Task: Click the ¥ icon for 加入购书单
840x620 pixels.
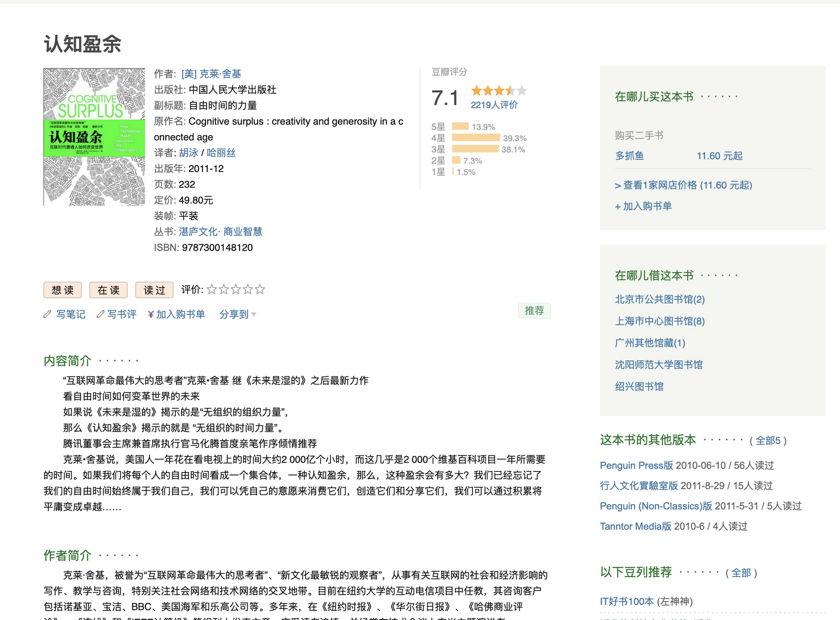Action: coord(151,314)
